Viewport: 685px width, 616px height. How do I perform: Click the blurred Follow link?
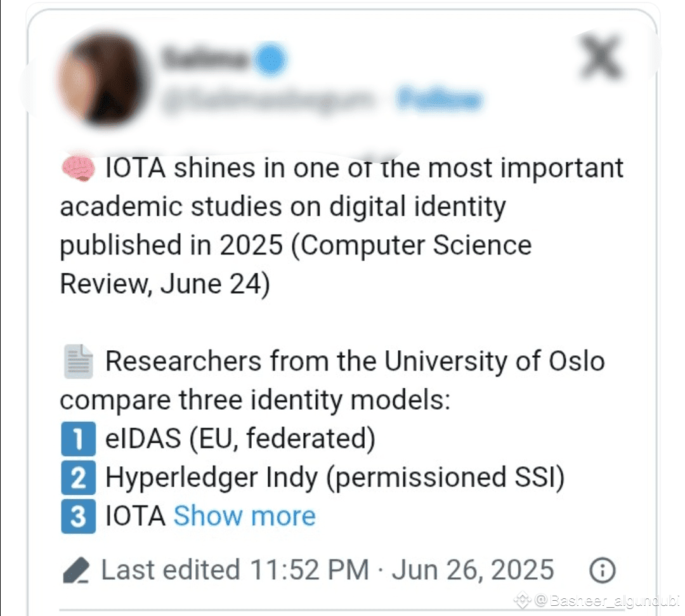pos(440,98)
